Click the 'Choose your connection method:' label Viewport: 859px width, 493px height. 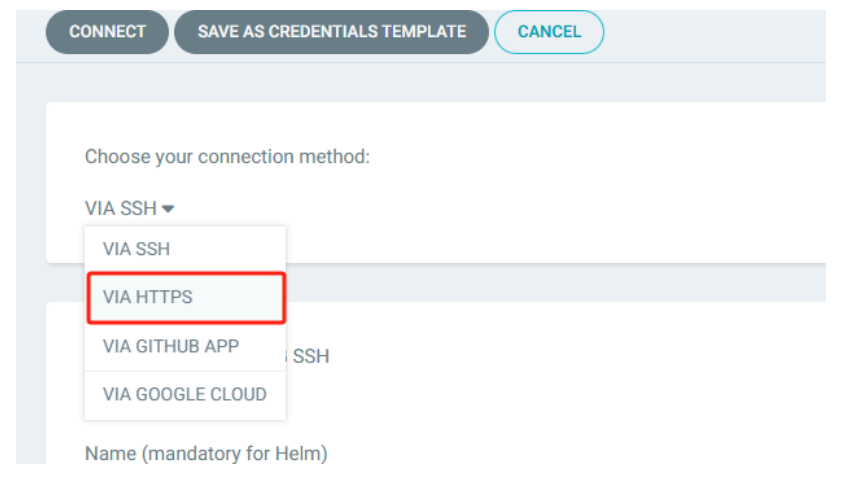227,157
